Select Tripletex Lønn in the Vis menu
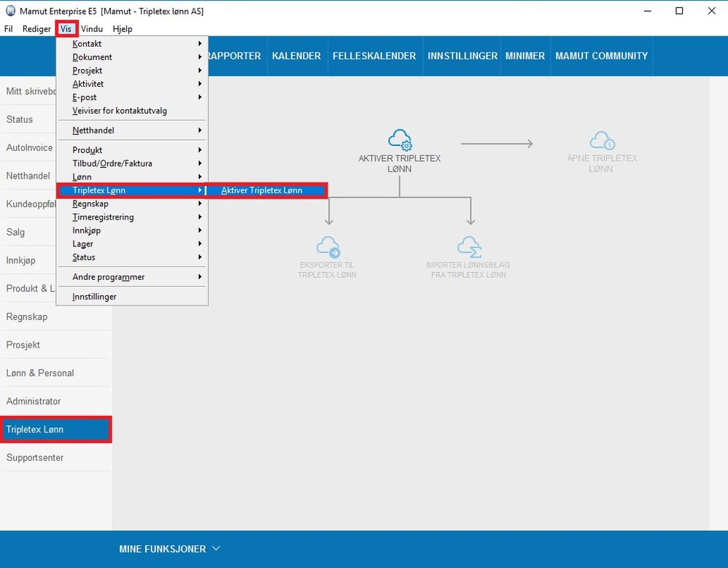The width and height of the screenshot is (728, 568). tap(132, 190)
